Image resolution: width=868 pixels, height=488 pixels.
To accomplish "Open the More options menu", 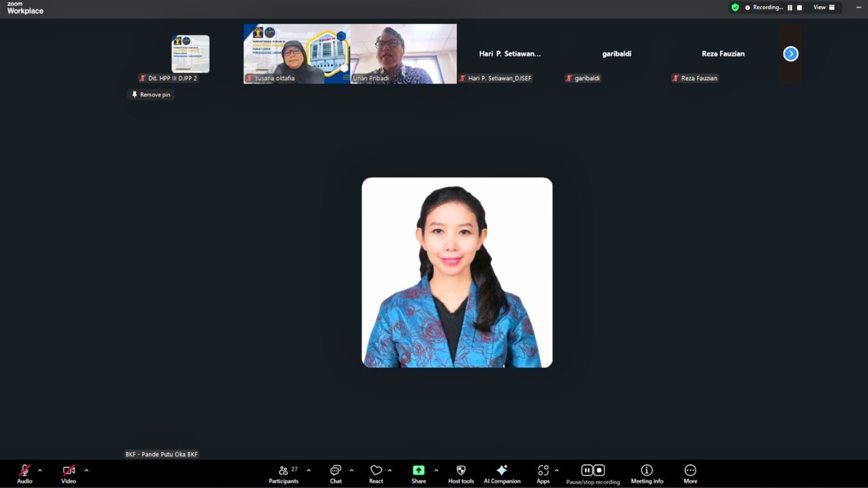I will pyautogui.click(x=690, y=471).
